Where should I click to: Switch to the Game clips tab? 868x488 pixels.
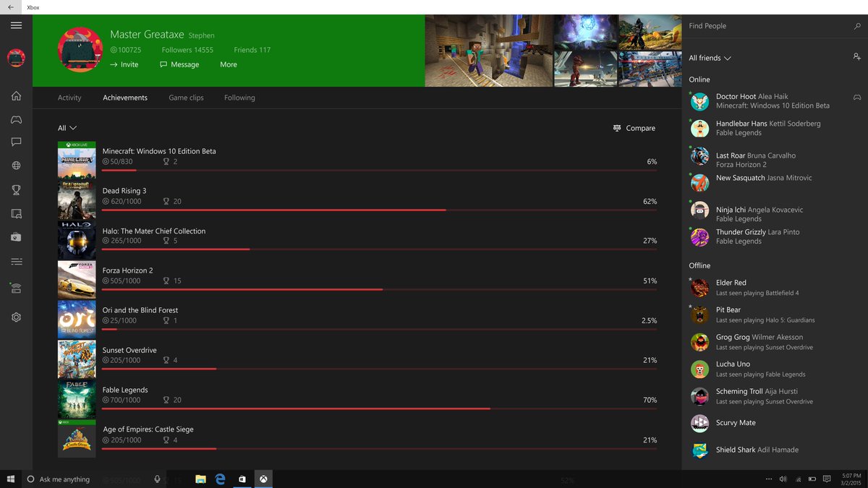pyautogui.click(x=186, y=98)
